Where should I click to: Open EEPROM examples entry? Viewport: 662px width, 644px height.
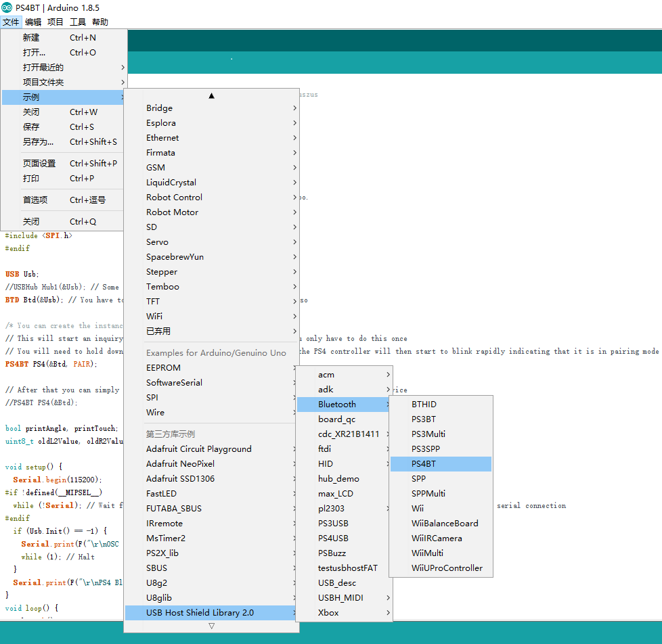(211, 368)
